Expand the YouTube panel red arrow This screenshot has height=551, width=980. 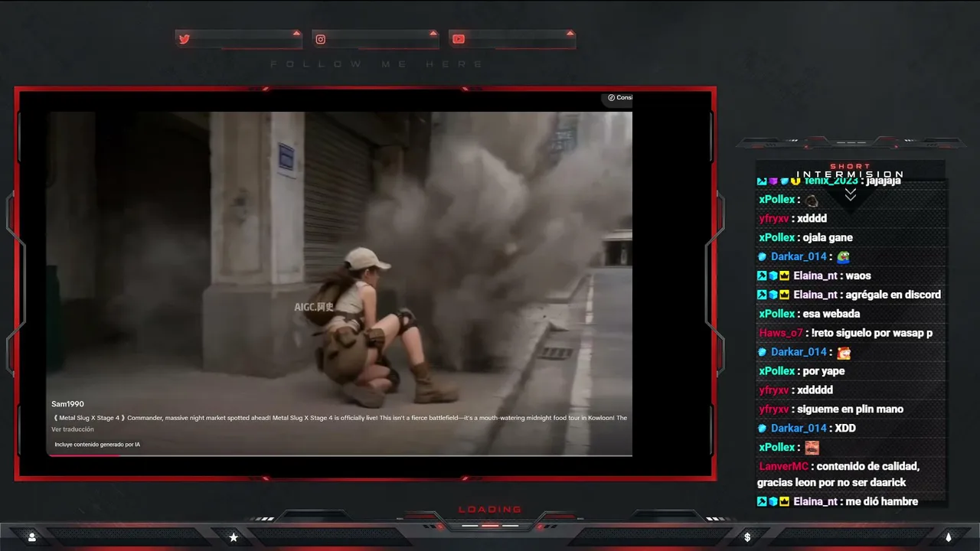click(x=570, y=33)
